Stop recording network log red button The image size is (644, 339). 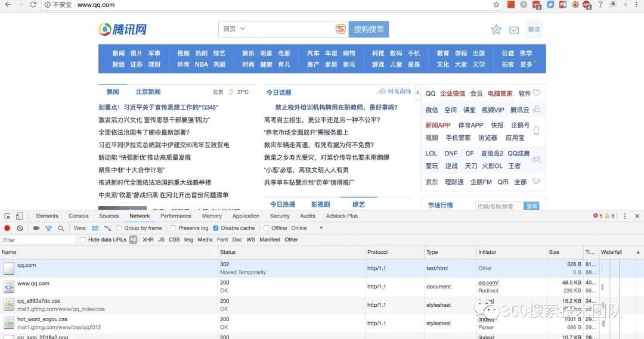(x=7, y=228)
